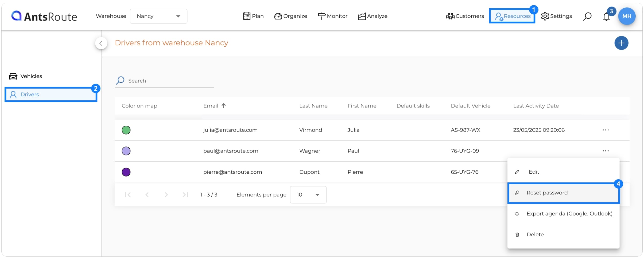Image resolution: width=644 pixels, height=259 pixels.
Task: Click the Analyze chart icon
Action: tap(362, 16)
